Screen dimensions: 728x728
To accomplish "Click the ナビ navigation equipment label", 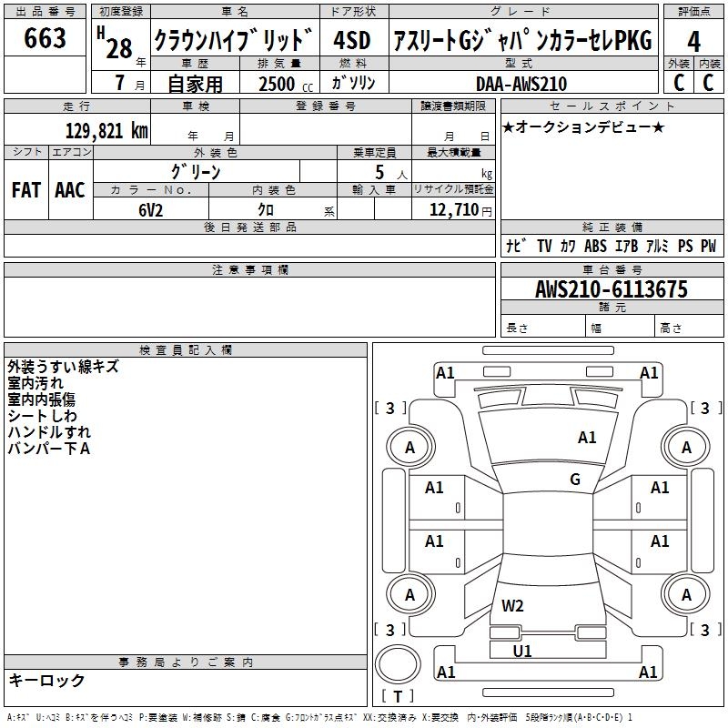I will point(516,246).
